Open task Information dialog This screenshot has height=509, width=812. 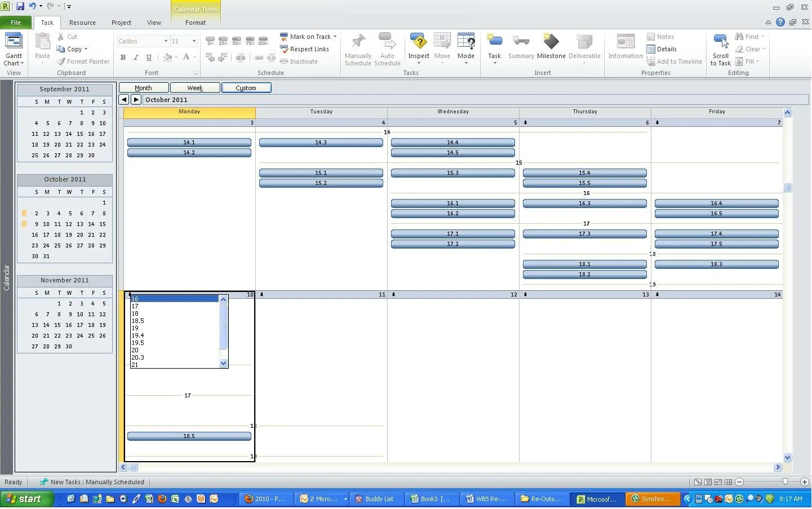(x=625, y=46)
